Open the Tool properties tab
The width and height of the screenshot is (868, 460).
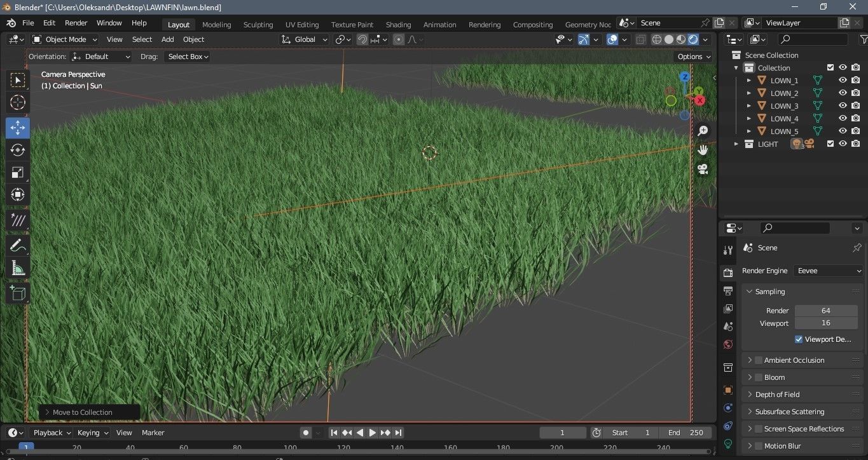728,250
